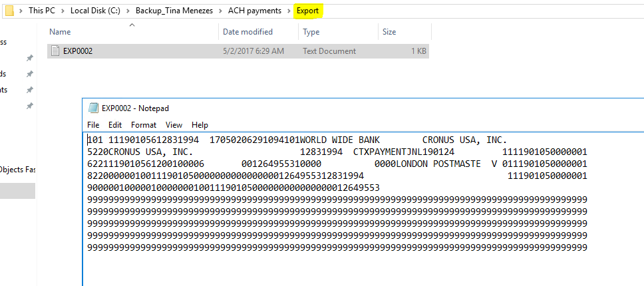Expand chevron after This PC breadcrumb
The height and width of the screenshot is (286, 644).
(63, 11)
